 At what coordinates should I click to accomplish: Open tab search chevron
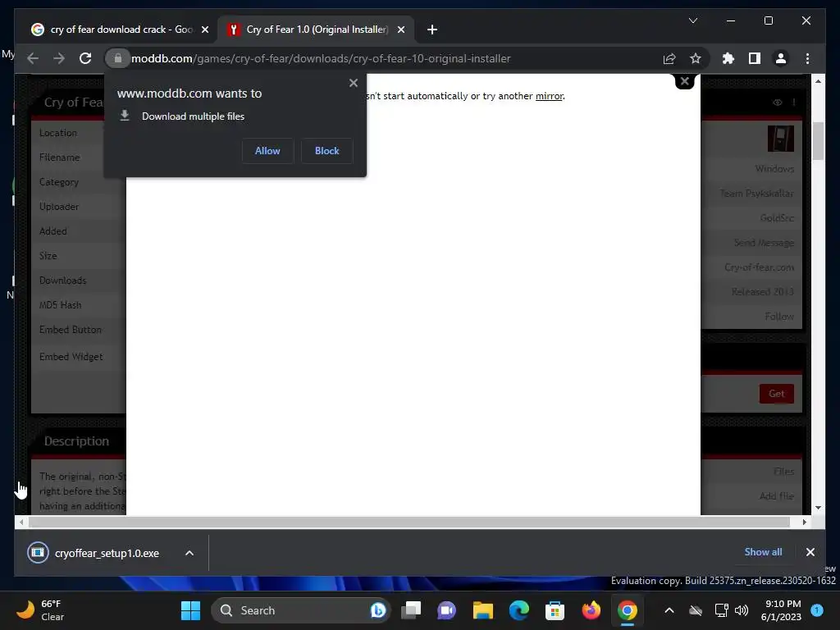[692, 21]
